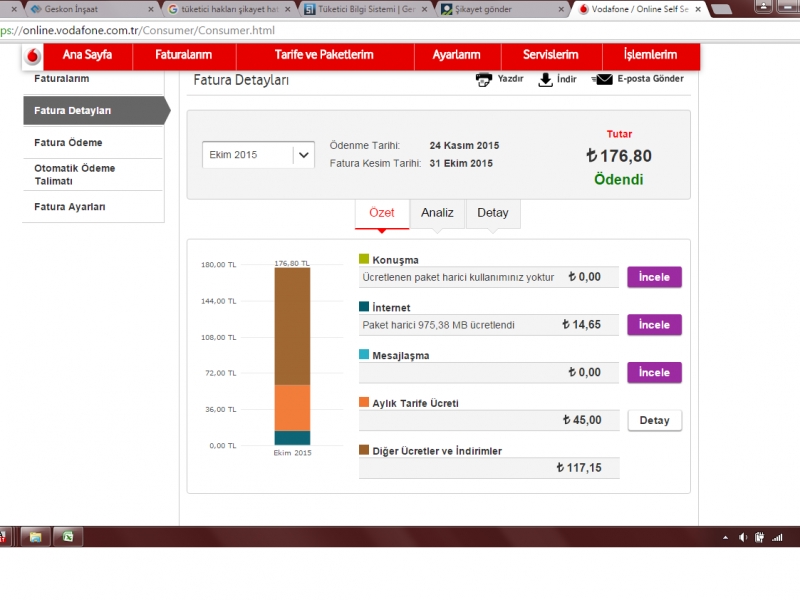The image size is (800, 600).
Task: Click the 24 Kasım 2015 payment date
Action: [x=464, y=145]
